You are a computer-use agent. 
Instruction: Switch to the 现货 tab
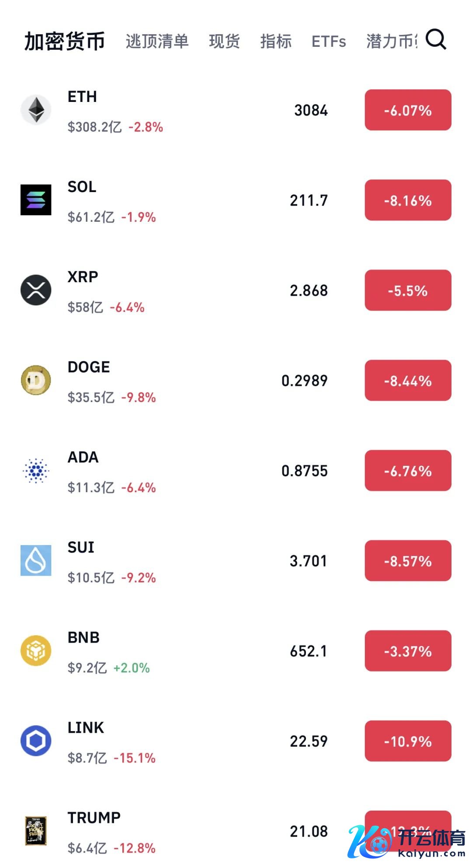(224, 42)
